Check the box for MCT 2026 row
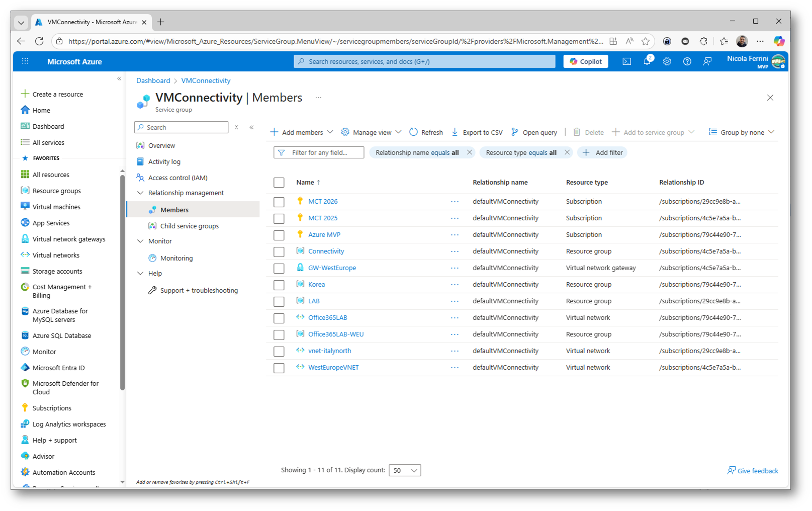 [279, 202]
